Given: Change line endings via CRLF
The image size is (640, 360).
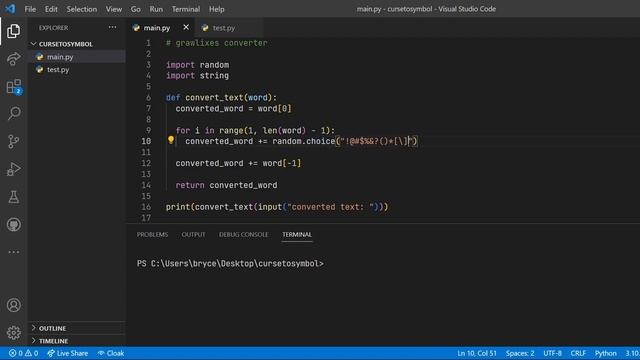Looking at the screenshot, I should point(578,353).
